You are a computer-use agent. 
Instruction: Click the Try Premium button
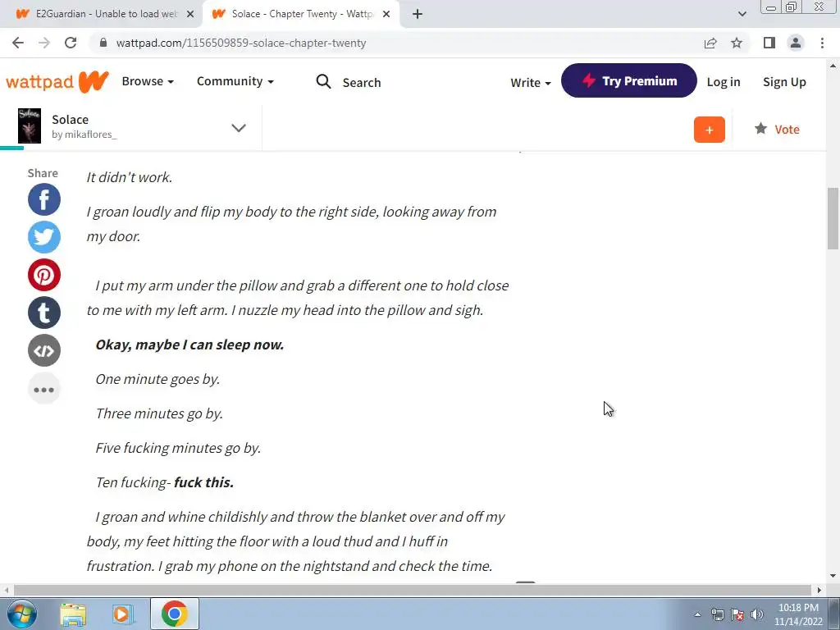click(629, 80)
